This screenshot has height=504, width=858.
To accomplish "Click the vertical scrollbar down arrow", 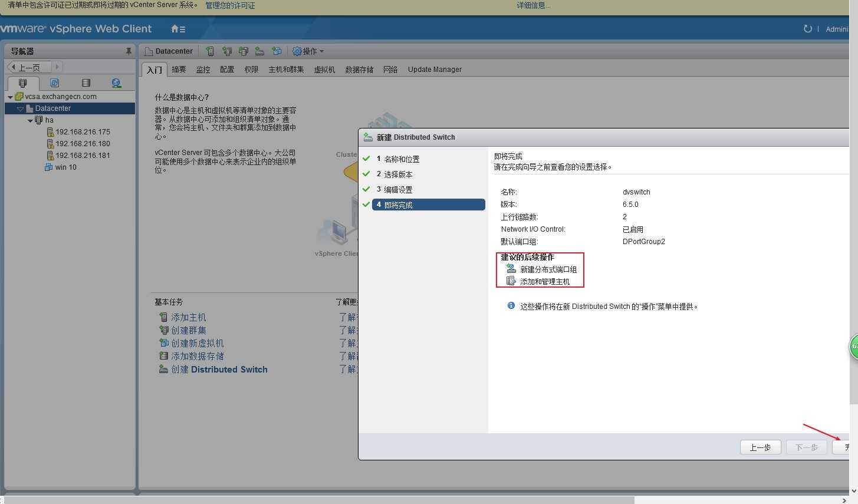I will pyautogui.click(x=854, y=490).
